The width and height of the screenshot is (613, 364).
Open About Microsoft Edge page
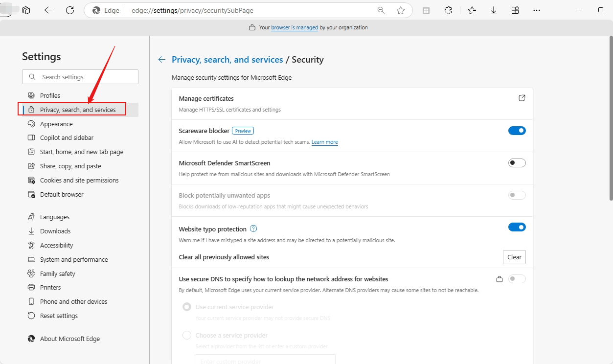tap(80, 339)
